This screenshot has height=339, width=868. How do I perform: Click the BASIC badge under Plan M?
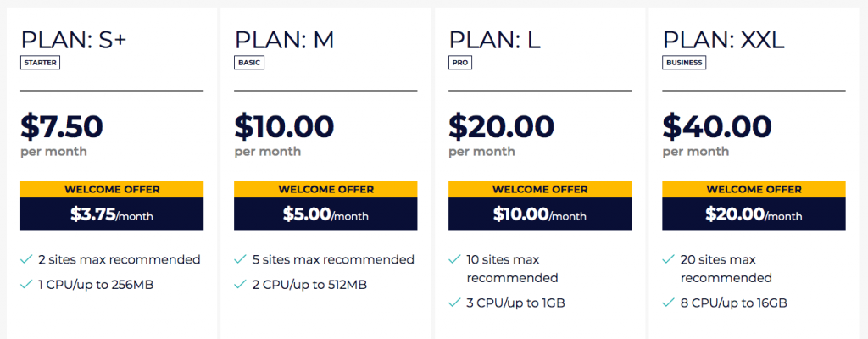pyautogui.click(x=249, y=63)
